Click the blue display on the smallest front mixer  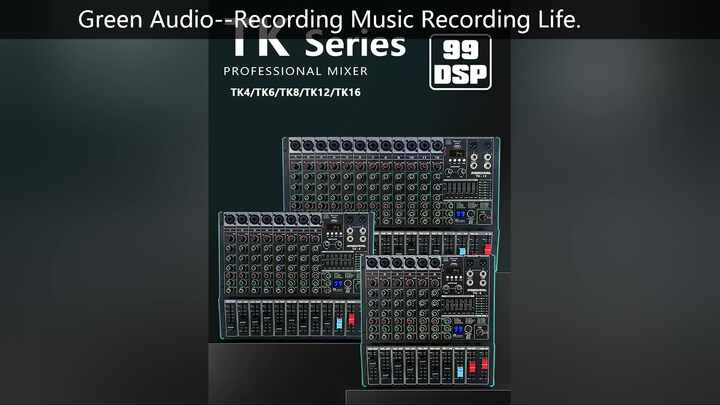pos(458,330)
